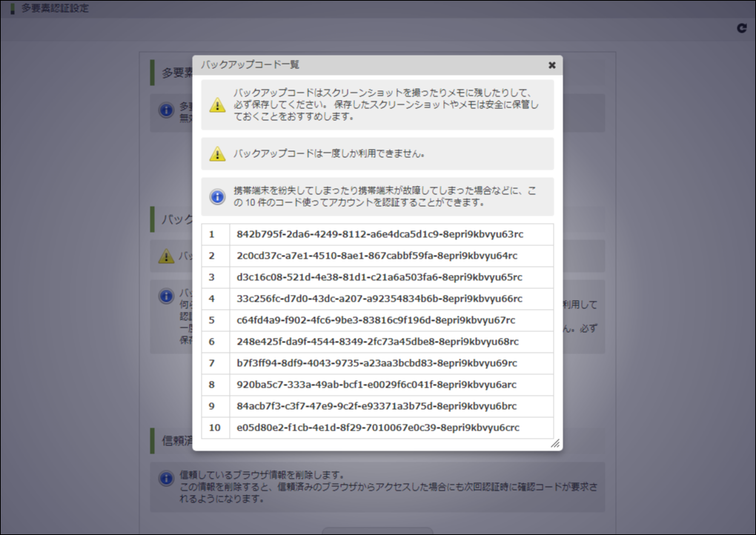Screen dimensions: 756x535
Task: Click row number 3 cell
Action: [216, 278]
